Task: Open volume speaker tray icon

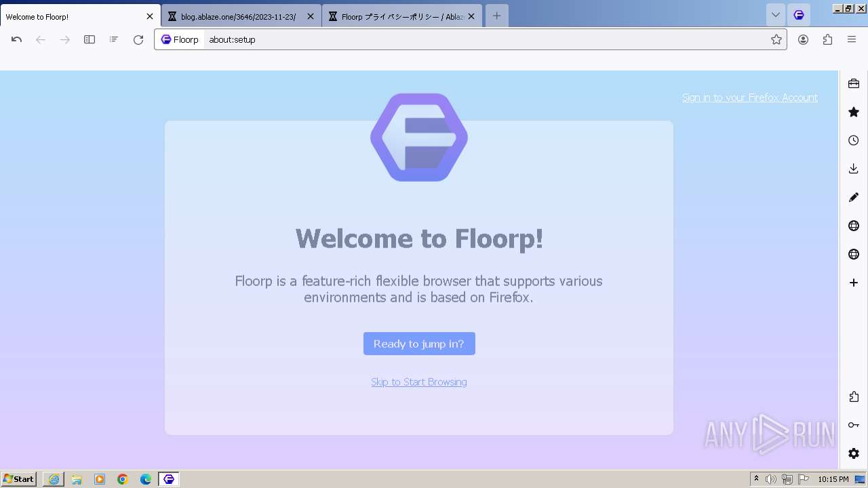Action: click(771, 479)
